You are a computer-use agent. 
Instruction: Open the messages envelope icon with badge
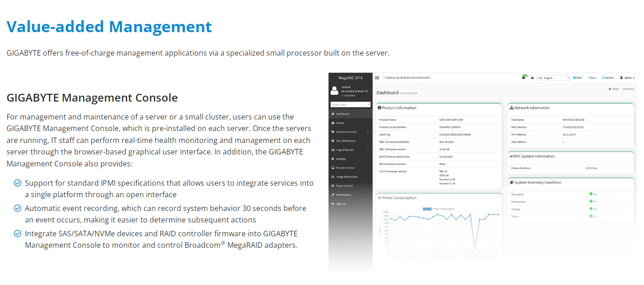tap(524, 77)
